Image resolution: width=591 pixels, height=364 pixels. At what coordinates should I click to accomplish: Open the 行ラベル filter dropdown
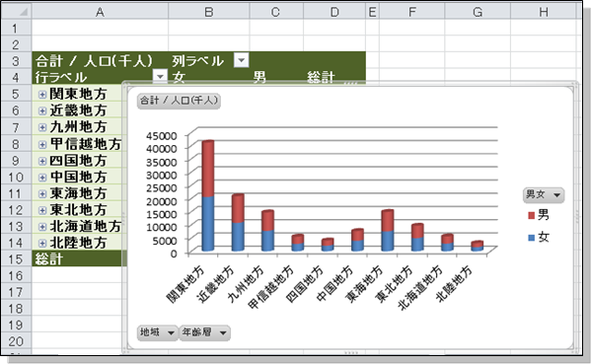tap(160, 77)
